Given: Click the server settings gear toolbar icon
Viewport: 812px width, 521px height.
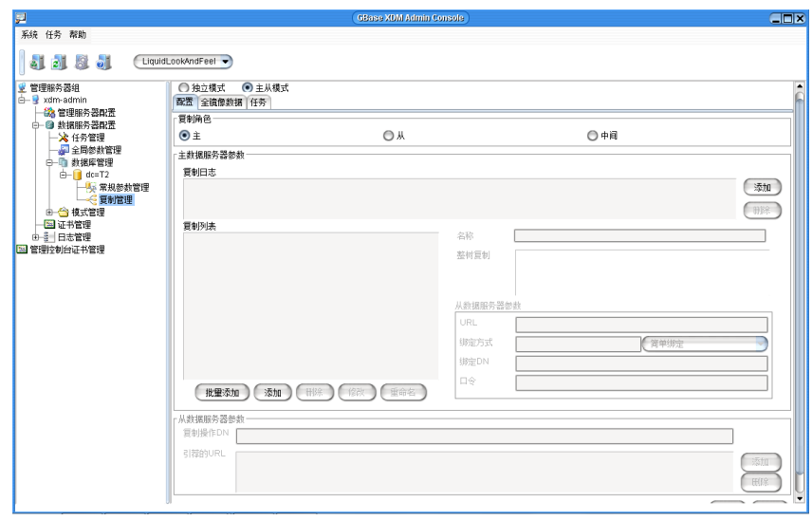Looking at the screenshot, I should point(82,62).
